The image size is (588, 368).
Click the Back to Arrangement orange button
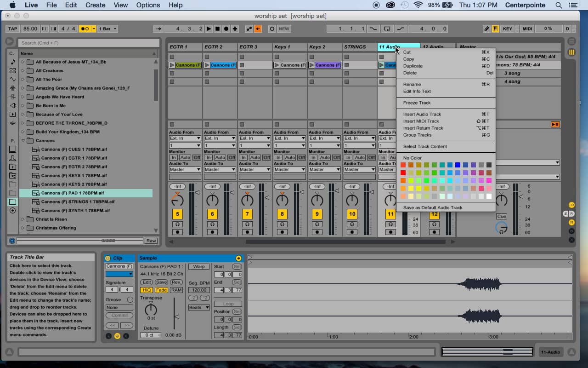pos(258,29)
